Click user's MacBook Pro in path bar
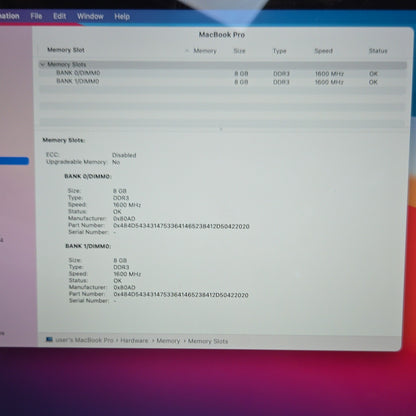Viewport: 416px width, 416px height. pos(84,340)
